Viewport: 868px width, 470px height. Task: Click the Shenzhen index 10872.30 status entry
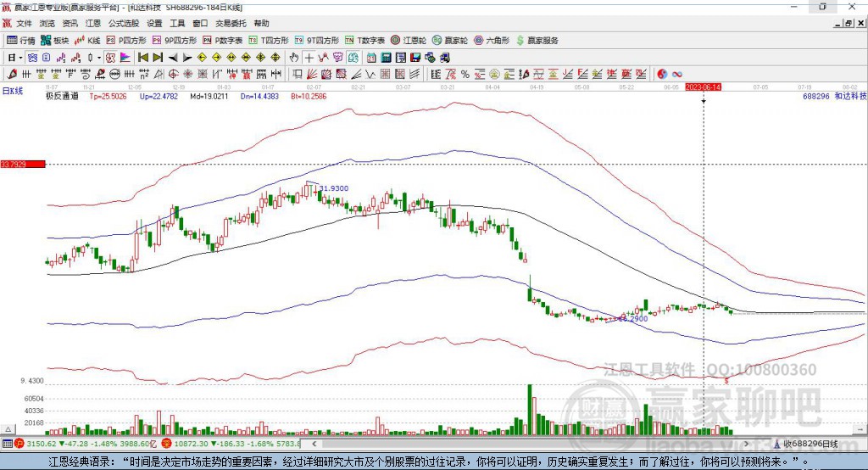click(x=231, y=444)
